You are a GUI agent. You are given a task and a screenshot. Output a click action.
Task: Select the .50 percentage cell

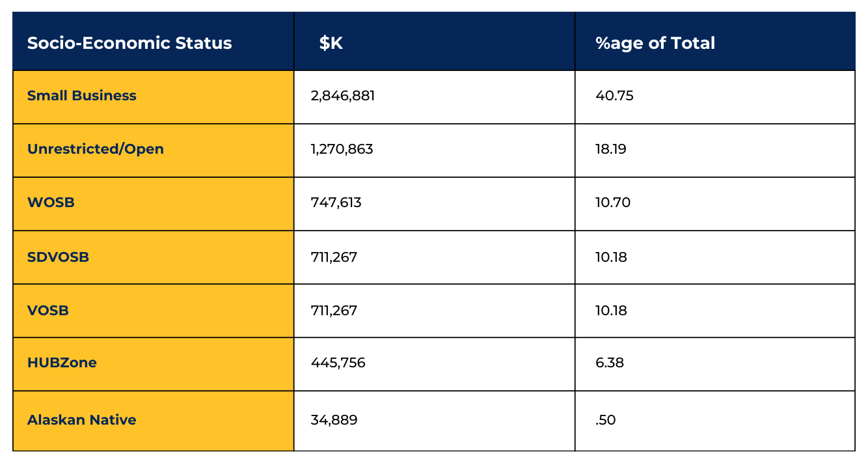point(606,420)
